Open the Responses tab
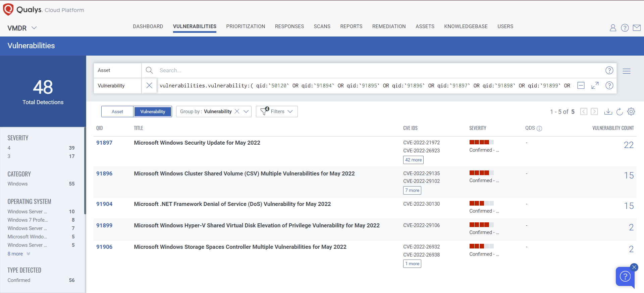This screenshot has width=644, height=293. [289, 26]
